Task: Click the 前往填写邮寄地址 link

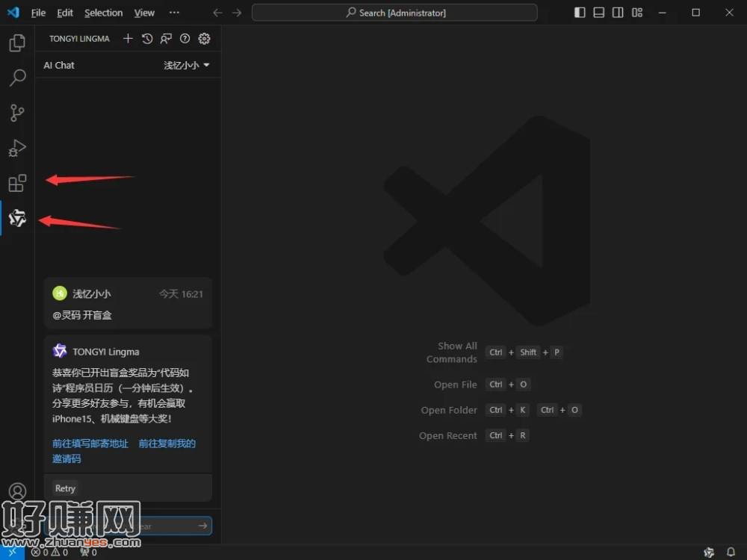Action: [x=90, y=444]
